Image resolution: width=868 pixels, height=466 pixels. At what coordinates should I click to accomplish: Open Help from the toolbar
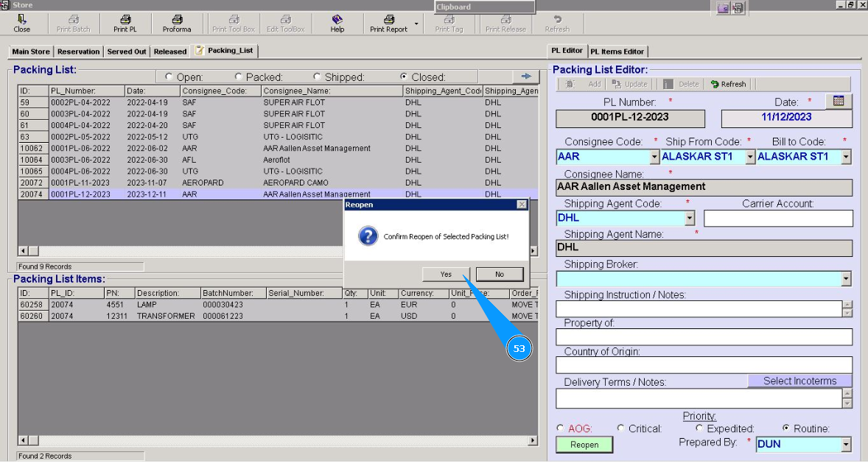pos(337,24)
